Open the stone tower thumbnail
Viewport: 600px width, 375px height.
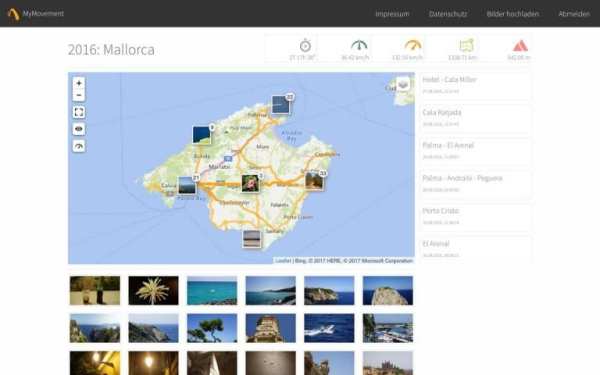coord(271,328)
